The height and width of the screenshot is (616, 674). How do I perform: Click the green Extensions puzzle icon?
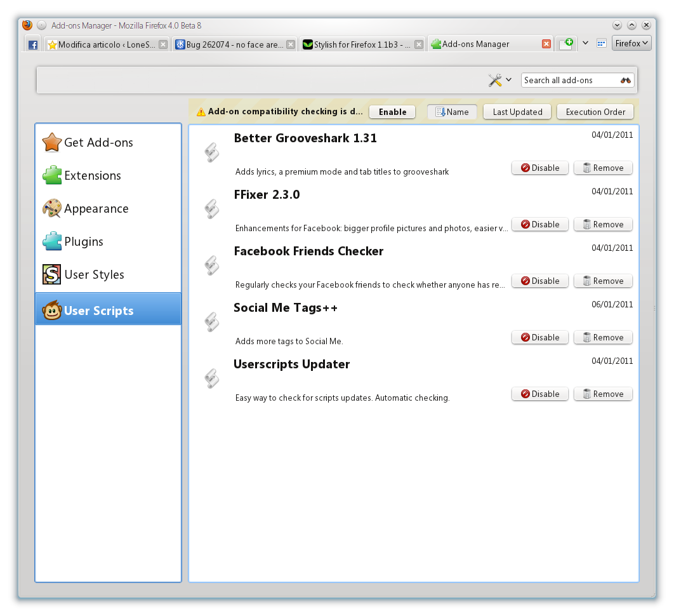[52, 175]
